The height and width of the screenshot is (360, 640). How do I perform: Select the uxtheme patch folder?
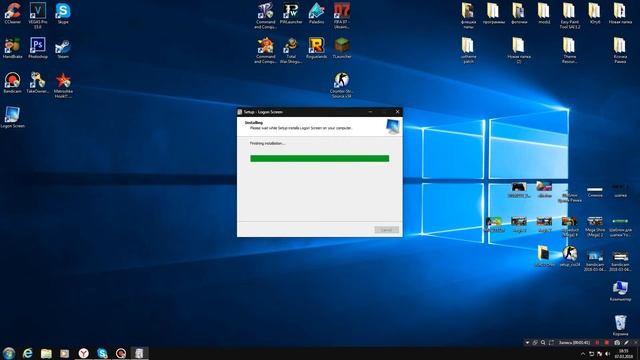468,51
